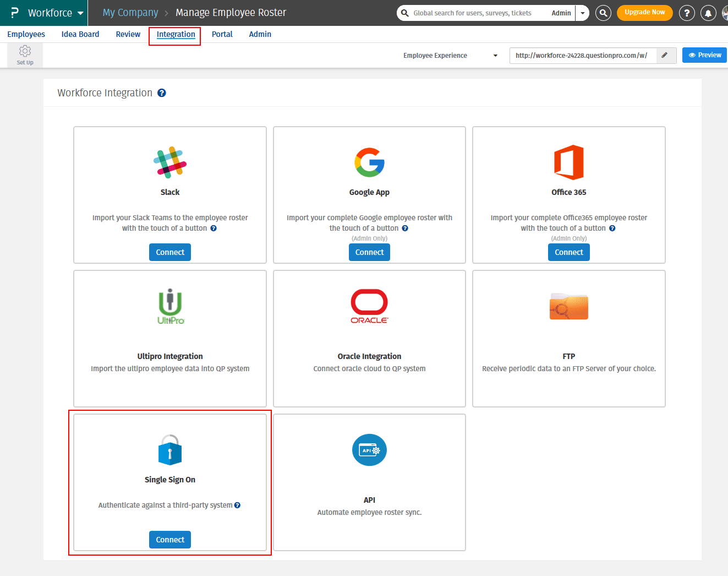Click the Preview button
The width and height of the screenshot is (728, 576).
point(705,55)
